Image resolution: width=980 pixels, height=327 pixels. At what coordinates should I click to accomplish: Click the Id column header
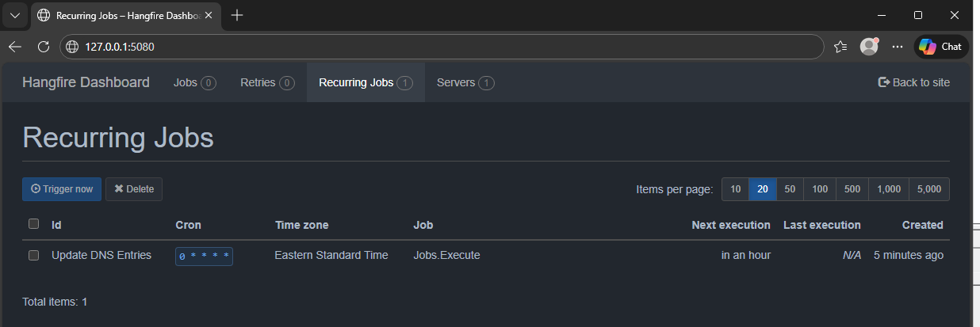pos(56,225)
